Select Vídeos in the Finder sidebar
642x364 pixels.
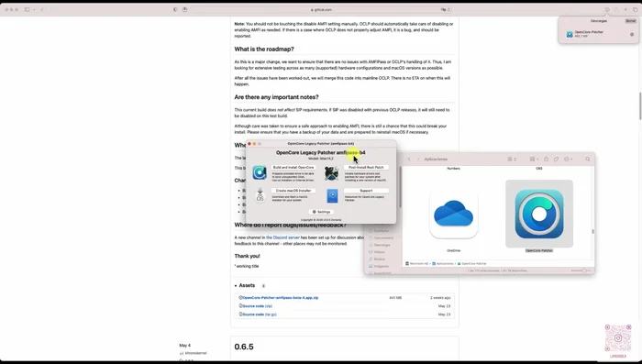click(377, 252)
